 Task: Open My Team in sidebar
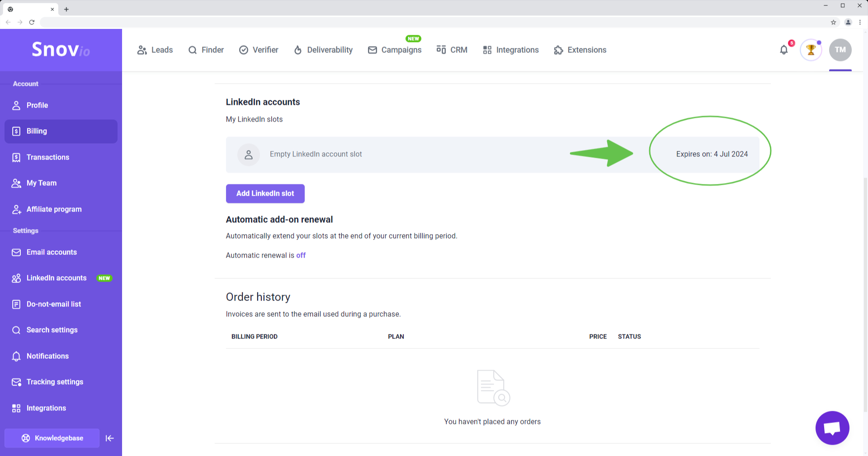61,183
